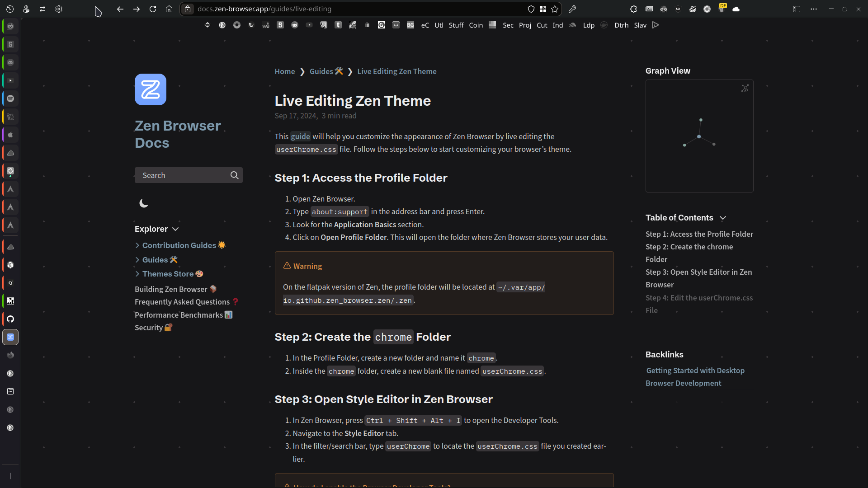Open the uBlock Origin extension icon
This screenshot has height=488, width=868.
coord(678,9)
